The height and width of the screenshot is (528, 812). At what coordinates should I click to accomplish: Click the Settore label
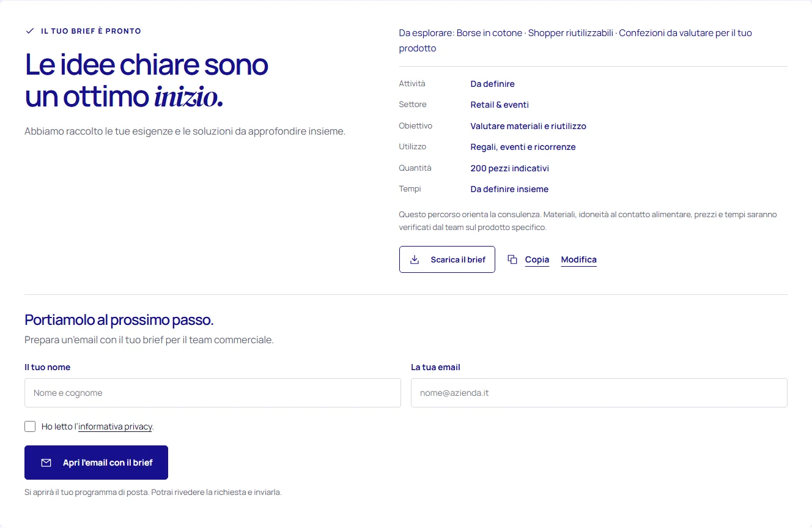413,105
